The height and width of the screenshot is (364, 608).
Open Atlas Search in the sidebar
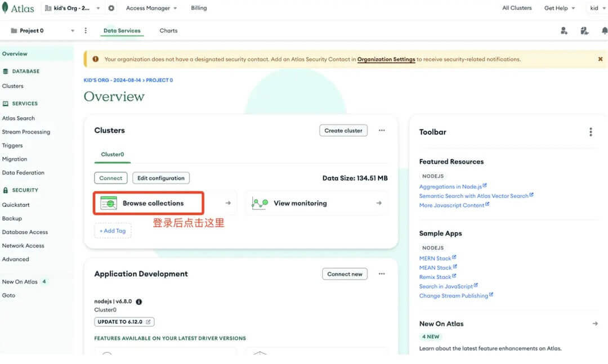coord(19,118)
